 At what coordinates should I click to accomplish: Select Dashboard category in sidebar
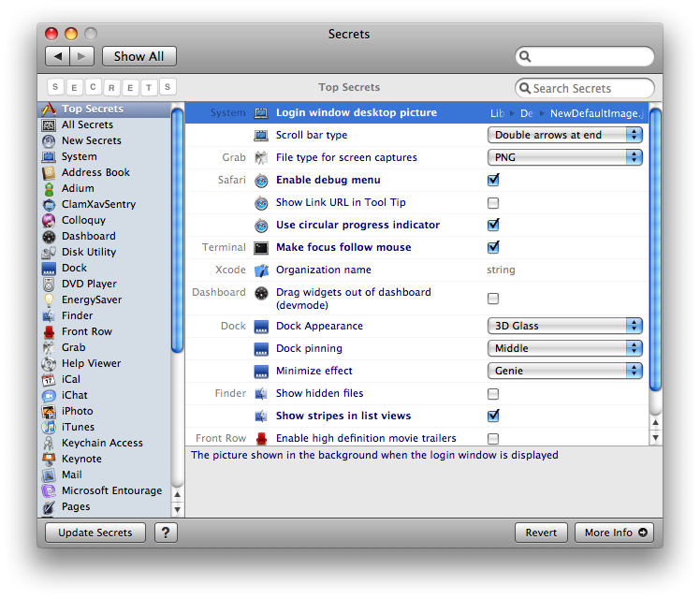tap(105, 236)
